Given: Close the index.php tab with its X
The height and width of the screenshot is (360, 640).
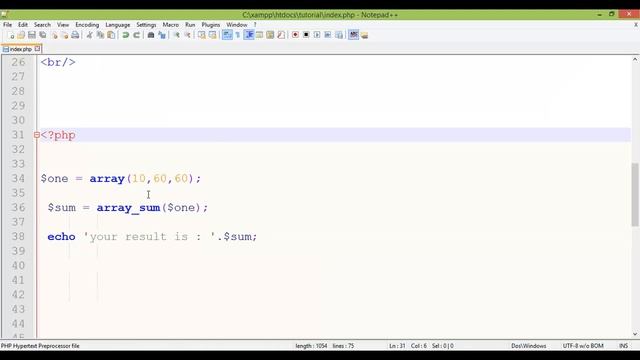Looking at the screenshot, I should [37, 49].
